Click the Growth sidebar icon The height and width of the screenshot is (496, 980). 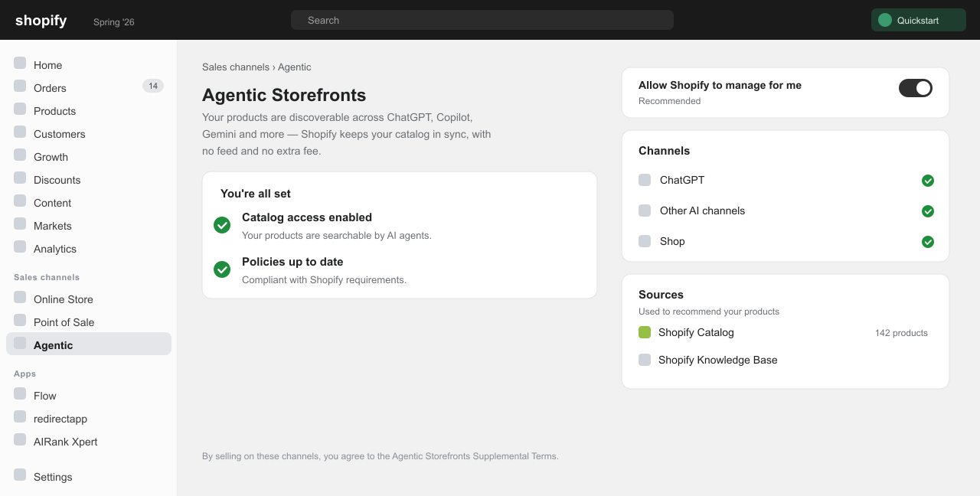pos(20,155)
